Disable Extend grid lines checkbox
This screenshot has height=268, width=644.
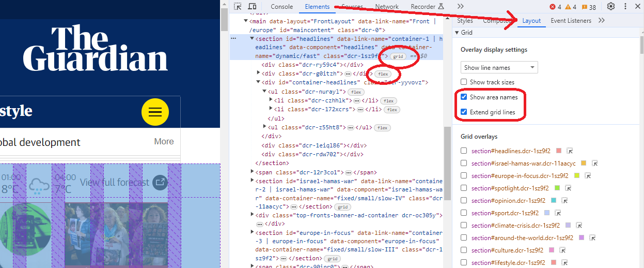[x=464, y=112]
